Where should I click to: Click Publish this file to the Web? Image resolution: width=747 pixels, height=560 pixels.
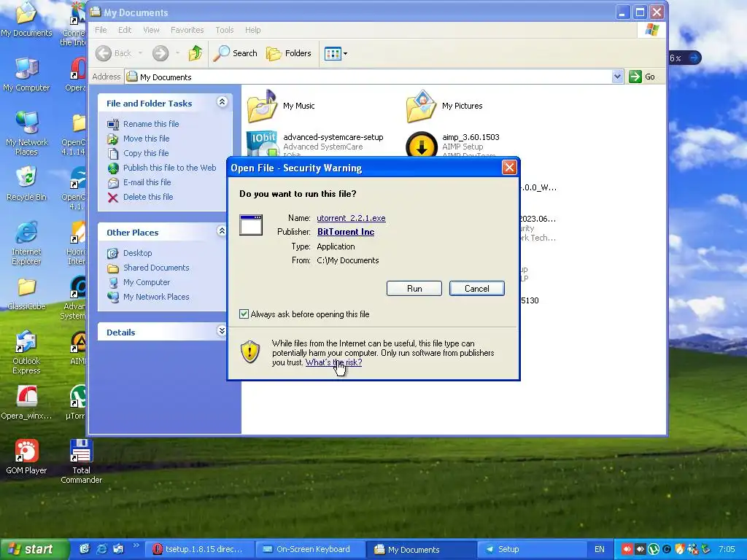pos(169,168)
